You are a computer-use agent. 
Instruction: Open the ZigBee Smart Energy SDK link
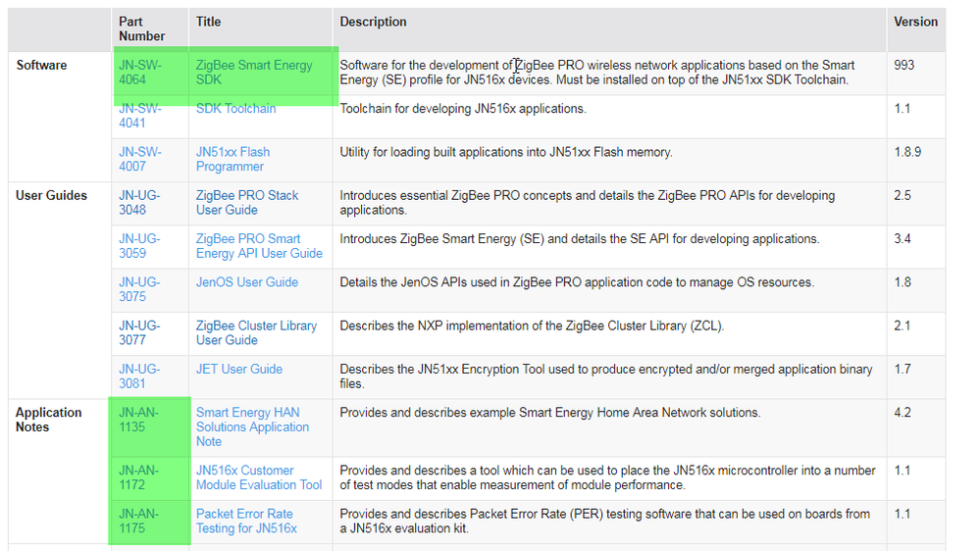coord(254,73)
